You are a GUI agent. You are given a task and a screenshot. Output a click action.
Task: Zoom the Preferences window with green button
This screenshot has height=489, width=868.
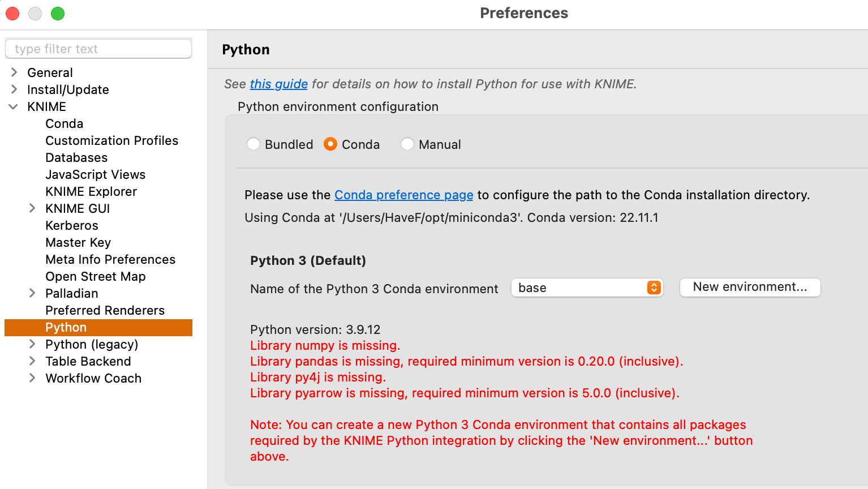[x=58, y=13]
